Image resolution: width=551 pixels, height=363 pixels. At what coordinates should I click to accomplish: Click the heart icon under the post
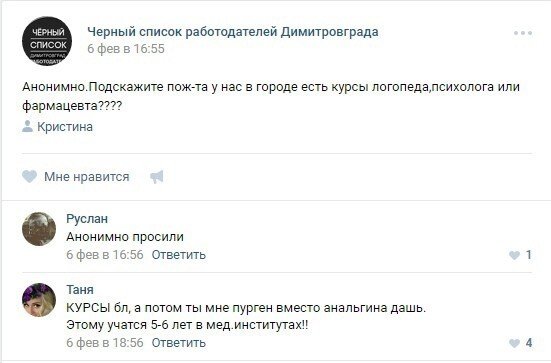(x=30, y=176)
